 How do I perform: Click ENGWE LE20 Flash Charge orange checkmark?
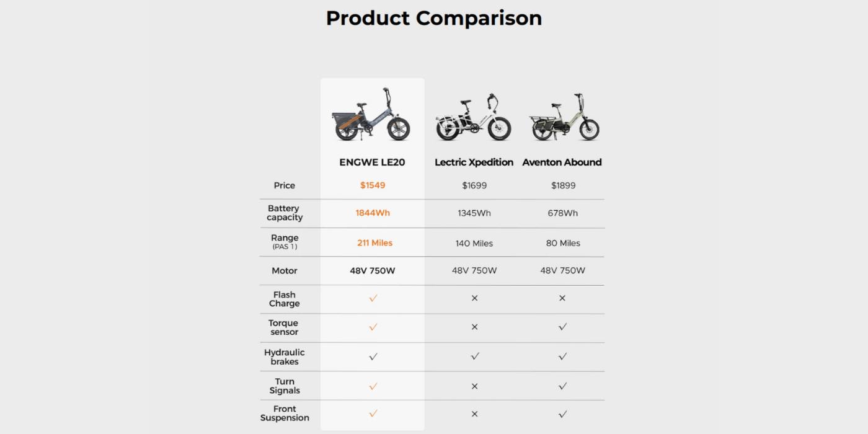pyautogui.click(x=373, y=298)
